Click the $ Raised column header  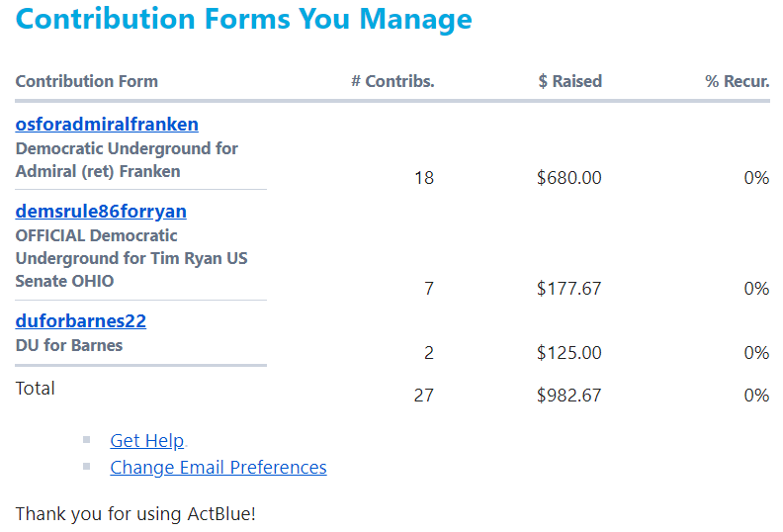coord(569,81)
